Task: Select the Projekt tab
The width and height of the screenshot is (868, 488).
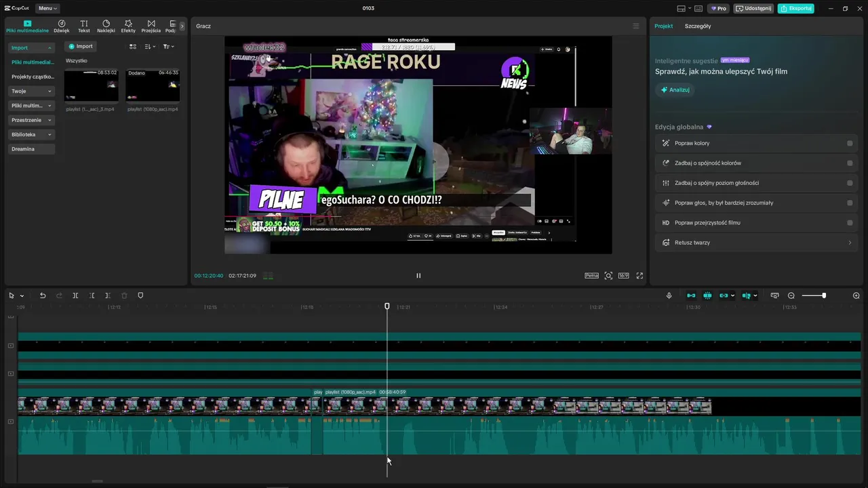Action: [663, 26]
